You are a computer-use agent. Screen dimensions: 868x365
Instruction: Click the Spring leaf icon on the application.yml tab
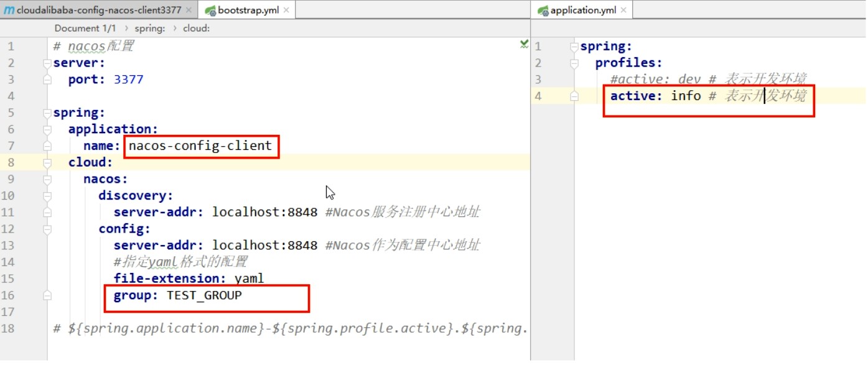(543, 11)
